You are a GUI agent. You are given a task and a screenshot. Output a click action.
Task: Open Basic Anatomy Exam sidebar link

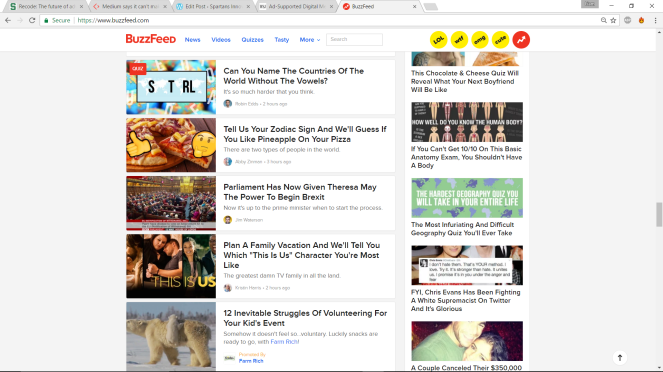[x=466, y=157]
